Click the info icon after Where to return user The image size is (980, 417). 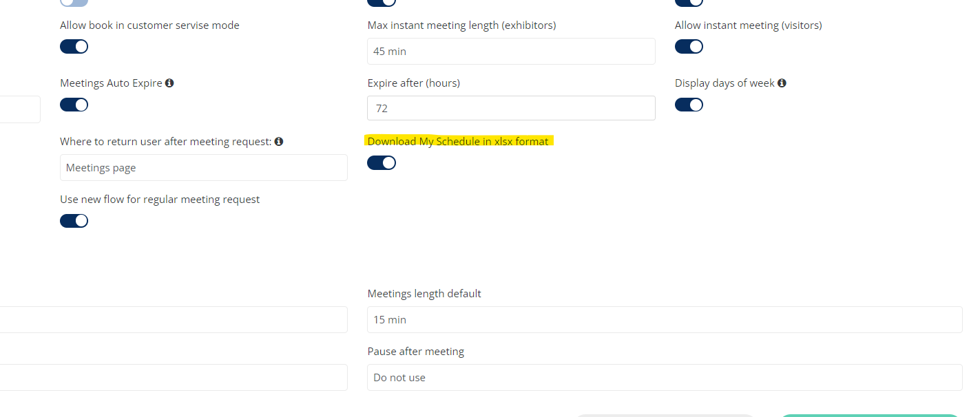(x=279, y=142)
